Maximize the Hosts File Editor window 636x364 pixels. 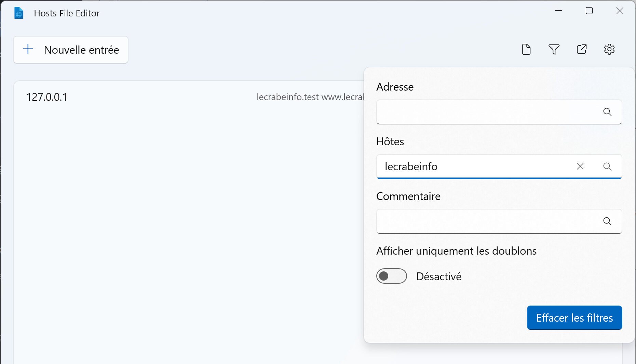[x=589, y=11]
